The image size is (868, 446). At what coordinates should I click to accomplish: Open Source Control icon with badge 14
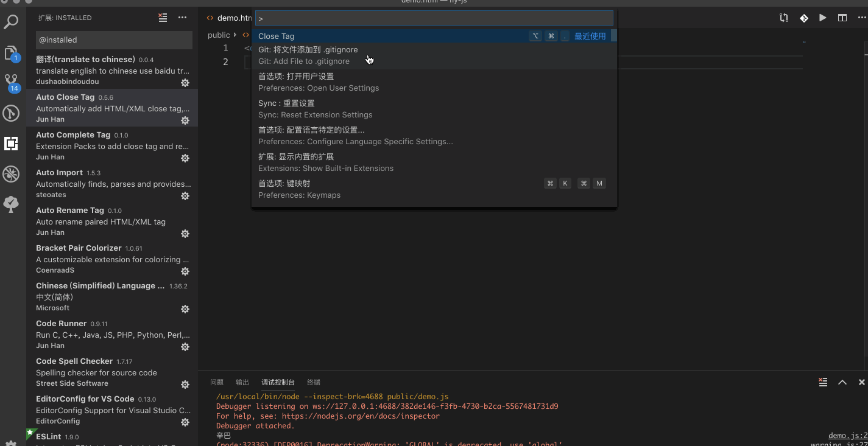pyautogui.click(x=11, y=83)
